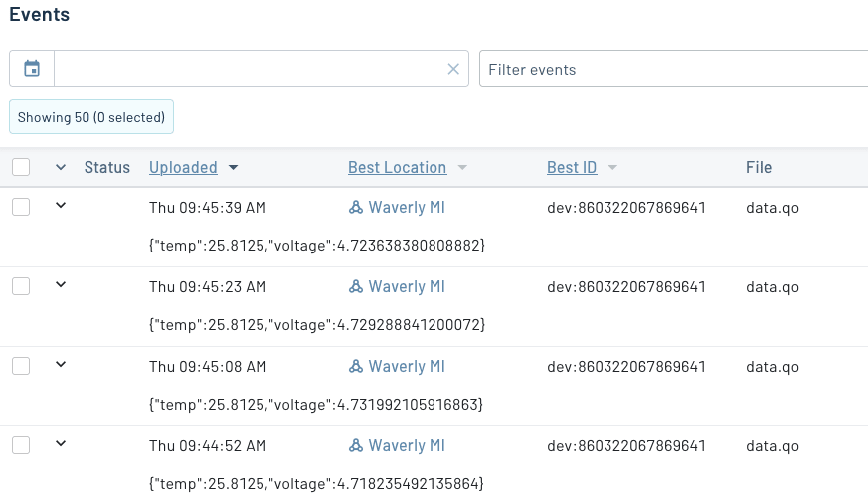The height and width of the screenshot is (503, 868).
Task: Expand the 09:45:08 AM event row
Action: point(61,364)
